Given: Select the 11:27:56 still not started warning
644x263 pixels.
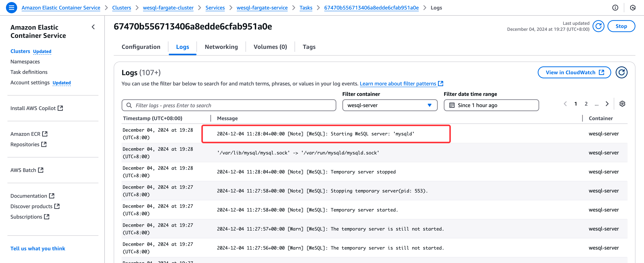Looking at the screenshot, I should tap(330, 248).
